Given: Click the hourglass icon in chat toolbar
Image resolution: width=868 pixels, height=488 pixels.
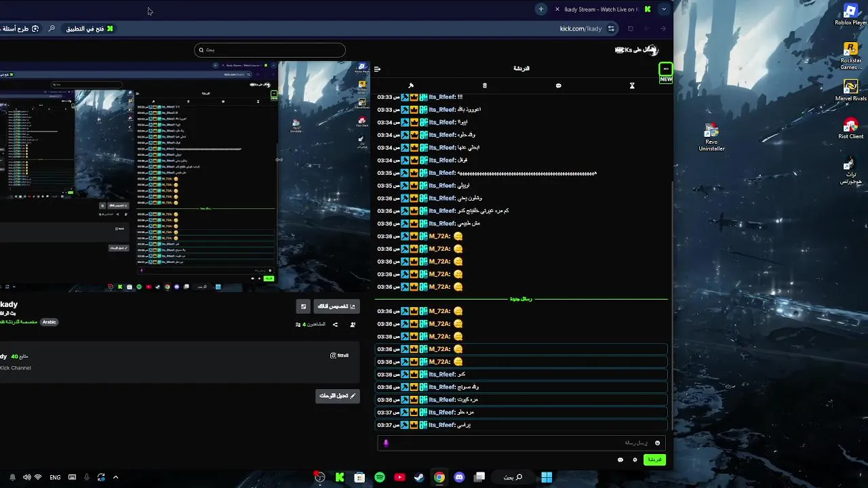Looking at the screenshot, I should tap(632, 85).
